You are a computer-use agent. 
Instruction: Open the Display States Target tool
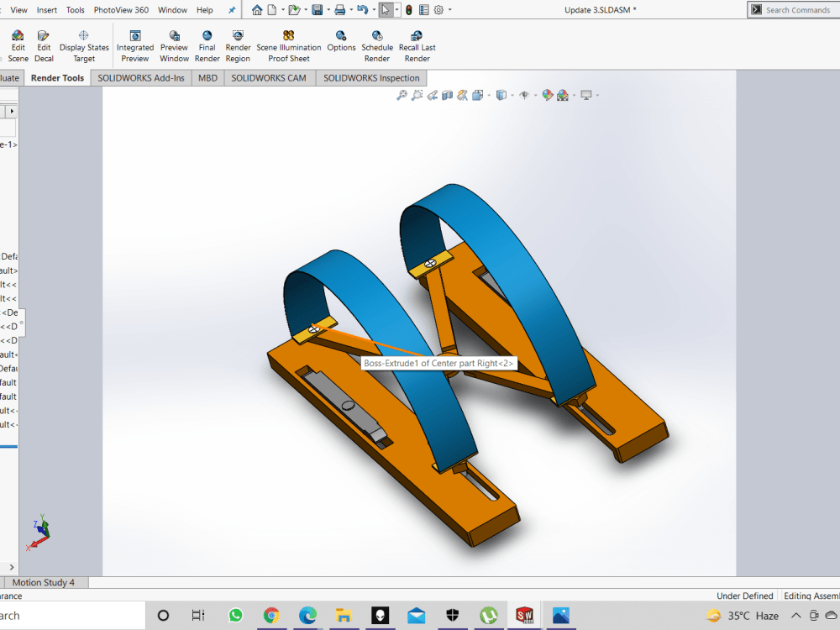pyautogui.click(x=83, y=44)
